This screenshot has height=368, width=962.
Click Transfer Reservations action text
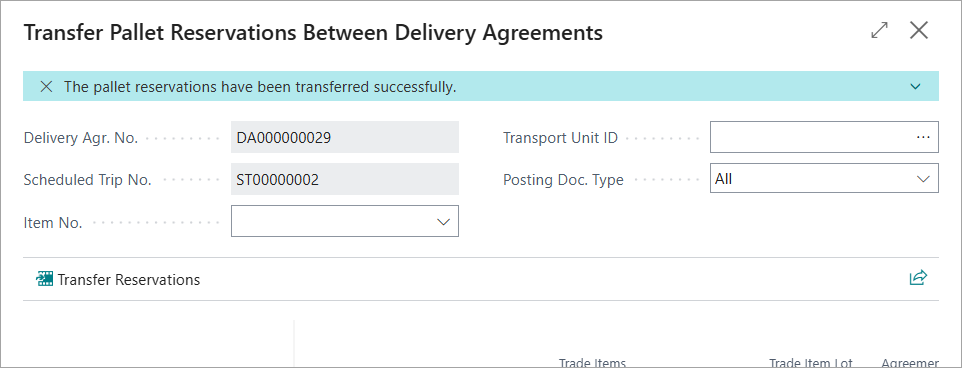click(129, 280)
